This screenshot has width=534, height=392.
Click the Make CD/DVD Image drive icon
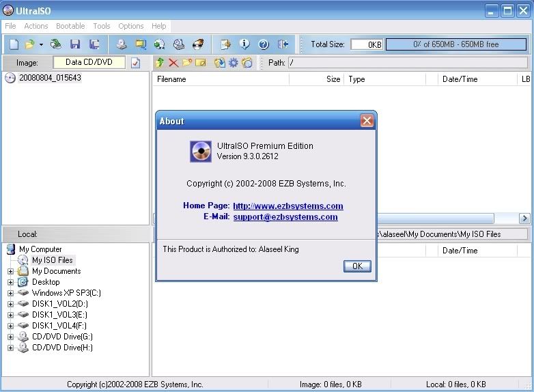pos(122,44)
